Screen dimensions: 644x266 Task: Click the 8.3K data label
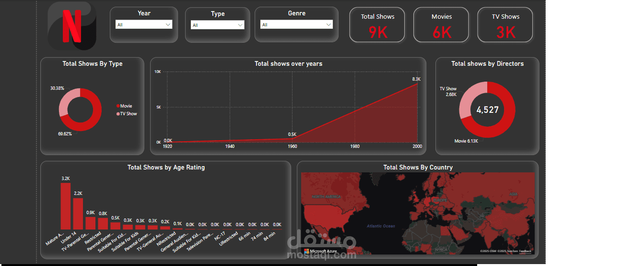(x=416, y=79)
